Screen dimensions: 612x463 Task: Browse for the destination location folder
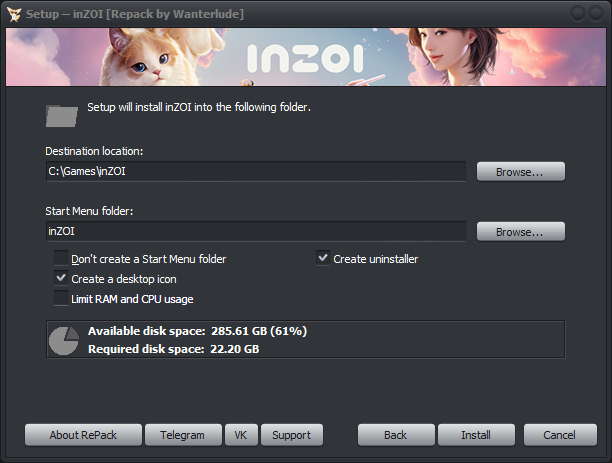click(521, 172)
